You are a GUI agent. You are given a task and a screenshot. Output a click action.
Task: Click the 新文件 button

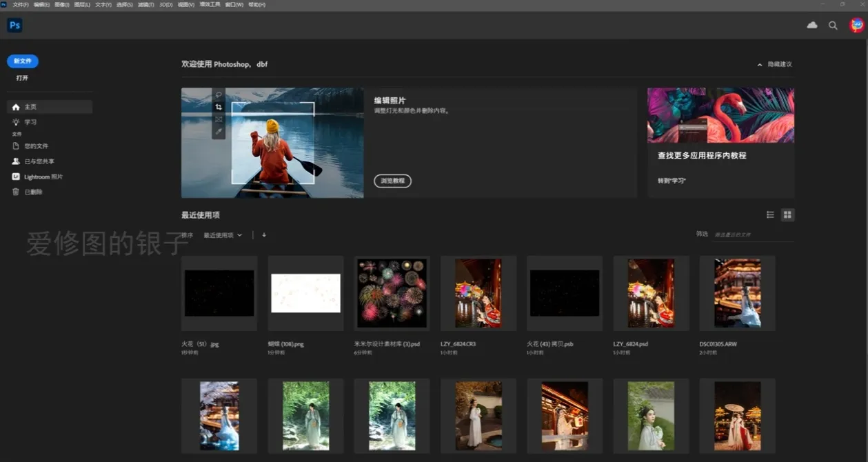pos(23,61)
